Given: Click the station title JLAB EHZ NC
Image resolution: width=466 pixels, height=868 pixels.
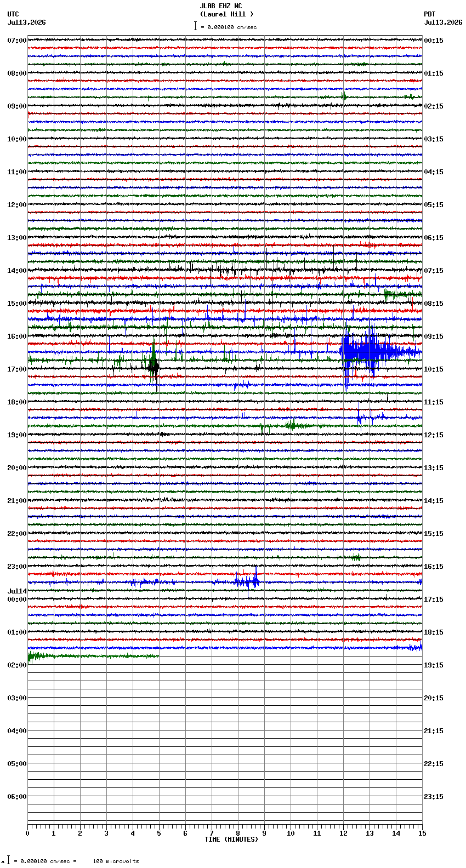Looking at the screenshot, I should 220,6.
